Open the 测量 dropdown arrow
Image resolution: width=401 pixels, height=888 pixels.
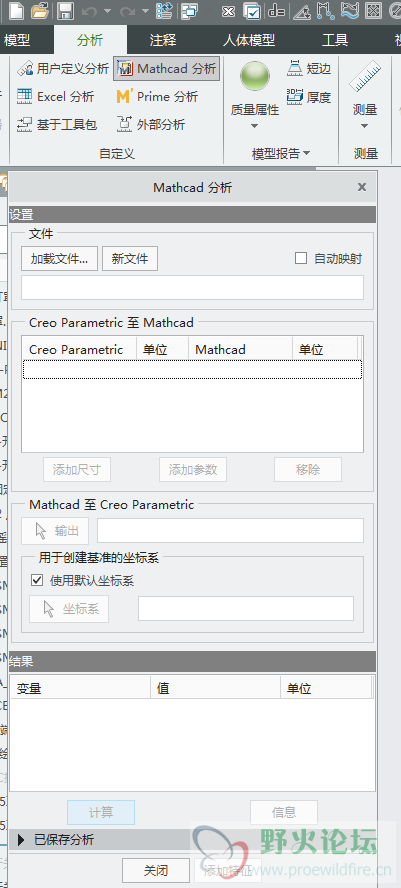[x=365, y=126]
